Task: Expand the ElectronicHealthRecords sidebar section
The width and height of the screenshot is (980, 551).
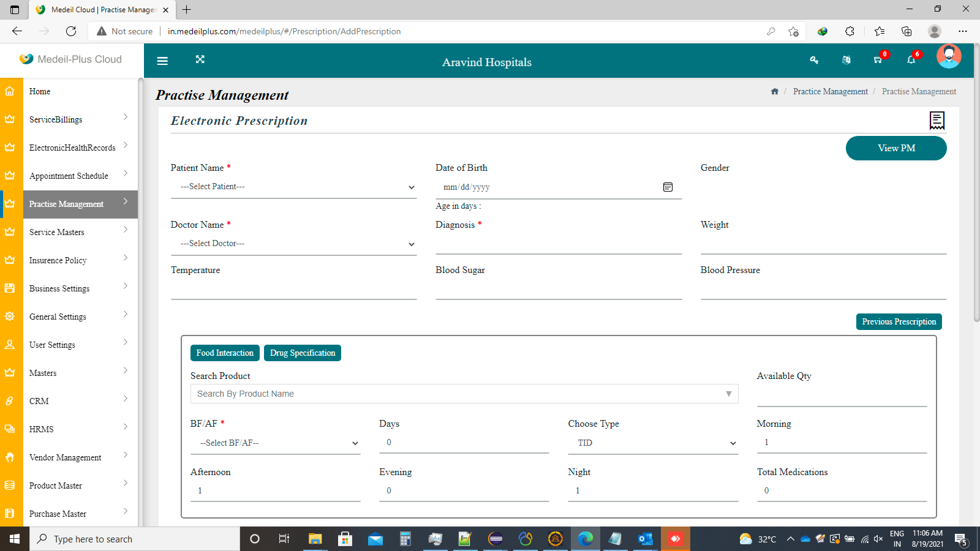Action: (72, 147)
